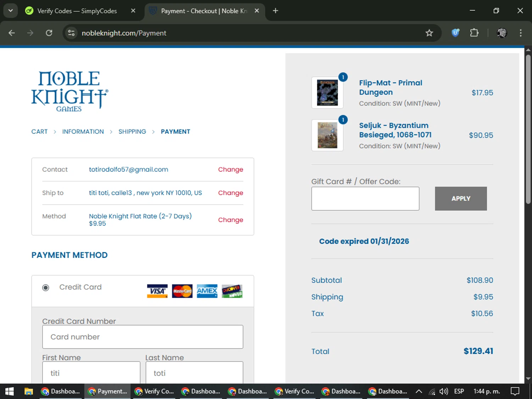Go to CART breadcrumb step
Screen dimensions: 532x399
point(39,132)
